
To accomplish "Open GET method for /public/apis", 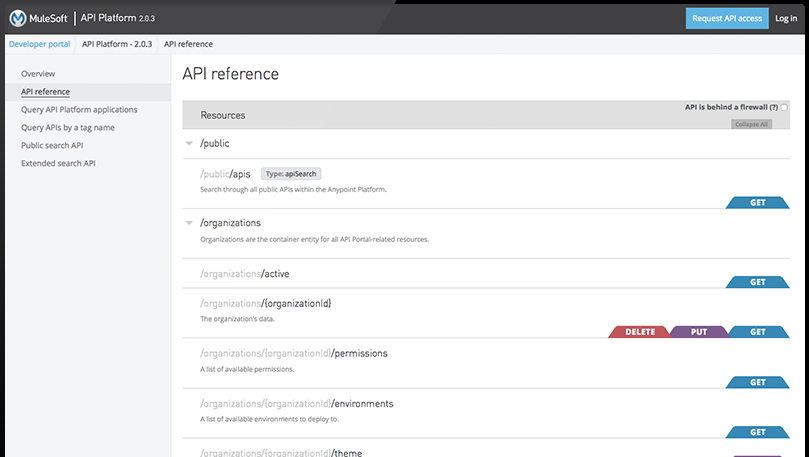I will pos(757,203).
